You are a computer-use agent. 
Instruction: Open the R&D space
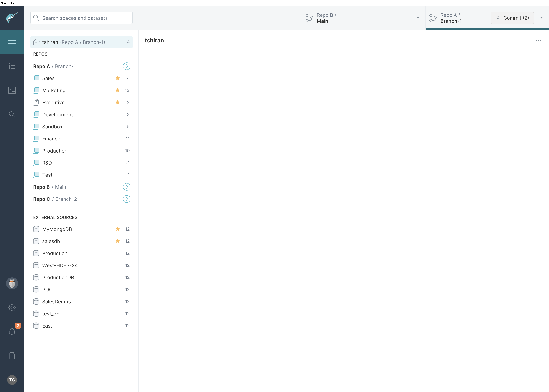pyautogui.click(x=81, y=163)
